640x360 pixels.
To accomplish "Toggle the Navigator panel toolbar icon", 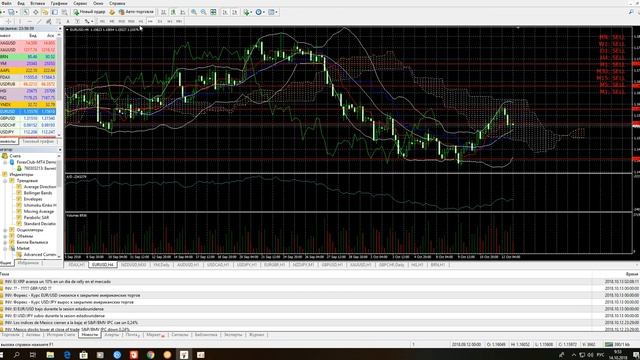I will [45, 12].
